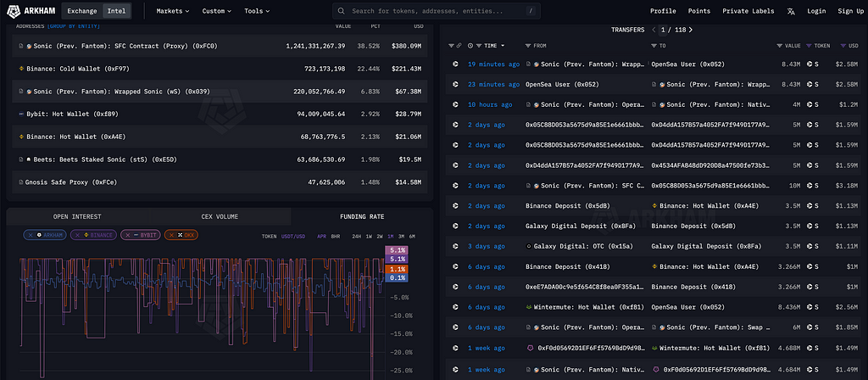Click GROUP BY ENTITY link

coord(74,26)
